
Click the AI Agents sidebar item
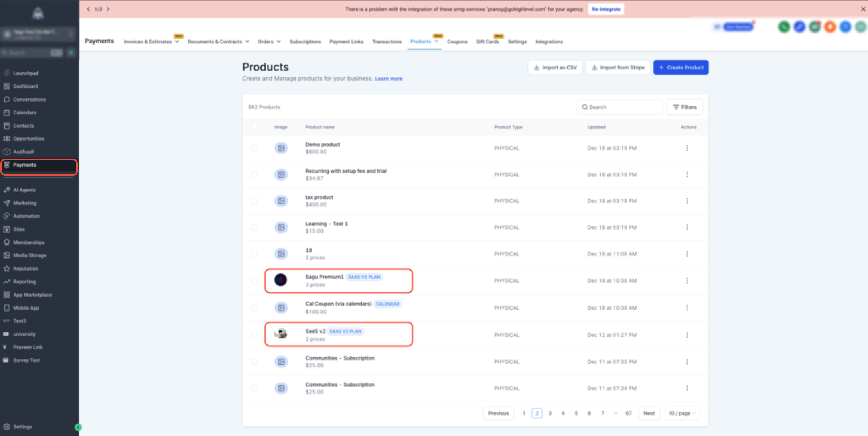tap(24, 190)
